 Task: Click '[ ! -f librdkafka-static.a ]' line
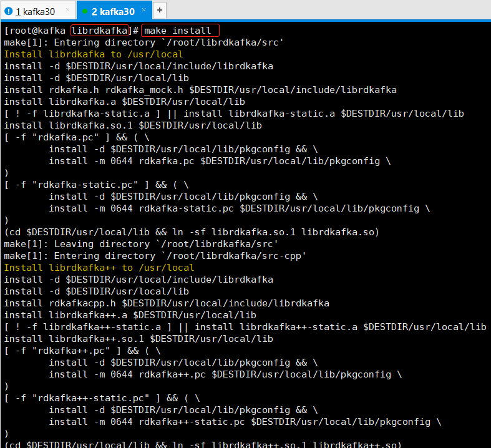[x=234, y=114]
